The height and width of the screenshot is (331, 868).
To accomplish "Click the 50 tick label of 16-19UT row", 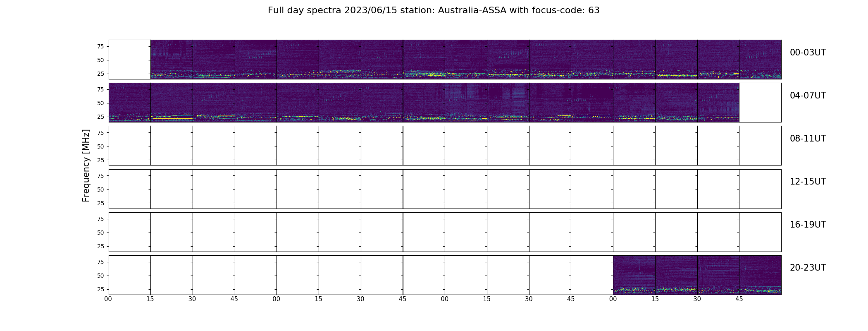I will click(100, 233).
